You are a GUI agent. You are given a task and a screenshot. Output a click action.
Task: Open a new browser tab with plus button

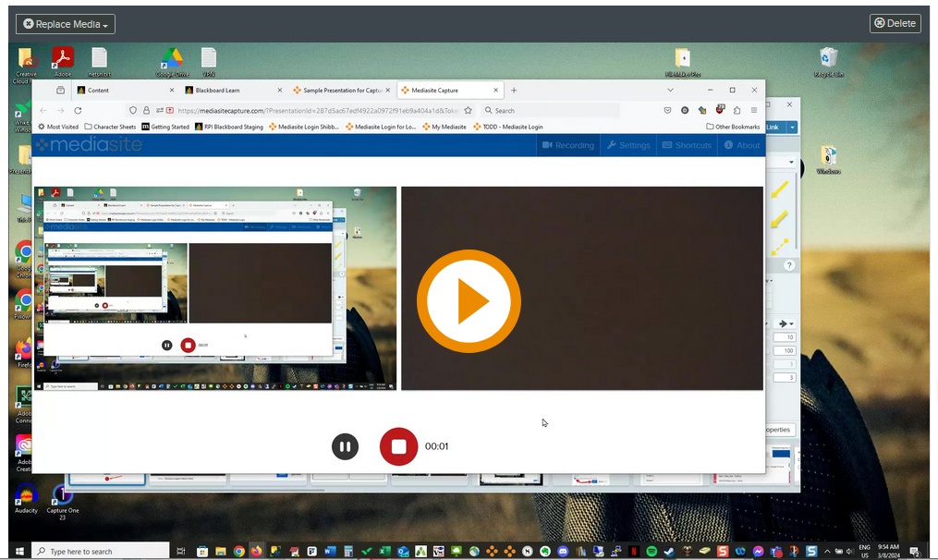click(514, 91)
